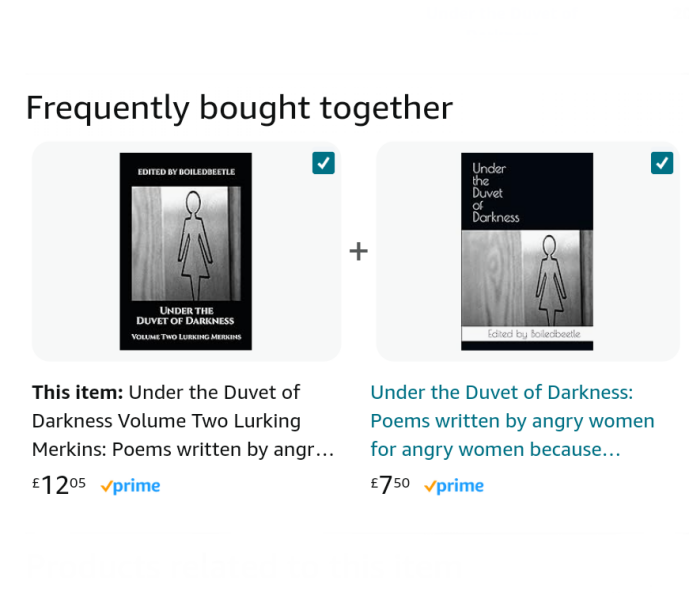
Task: Click the blue 'prime' word beside £7.50
Action: [461, 487]
